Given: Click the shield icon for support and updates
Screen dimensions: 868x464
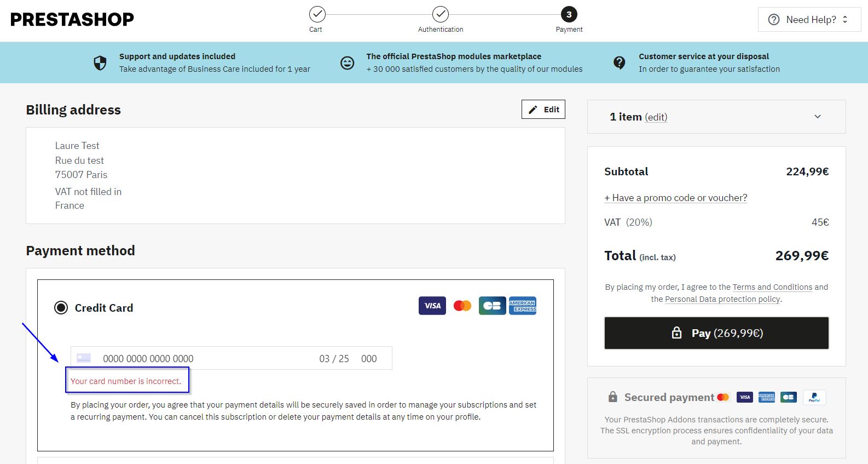Looking at the screenshot, I should click(x=100, y=63).
